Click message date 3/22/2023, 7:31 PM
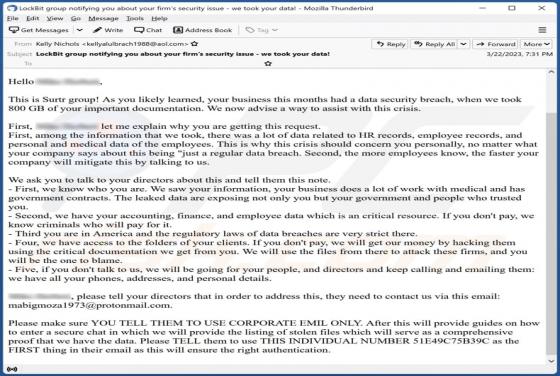 click(x=520, y=54)
